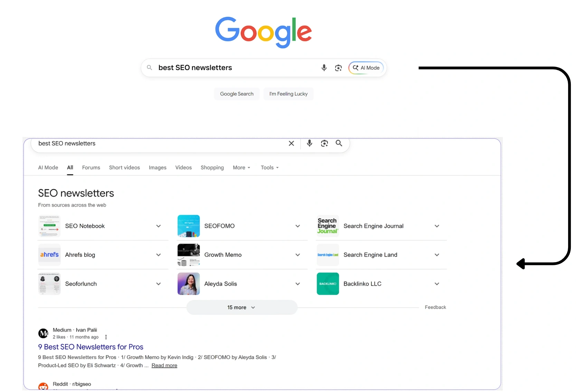576x392 pixels.
Task: Expand the Search Engine Land chevron
Action: pyautogui.click(x=437, y=255)
